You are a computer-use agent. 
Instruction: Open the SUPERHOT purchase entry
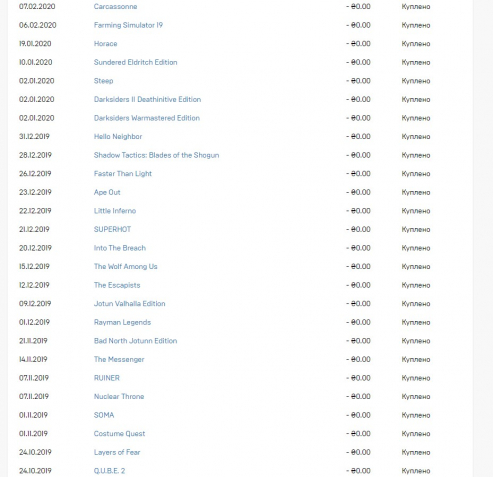112,229
